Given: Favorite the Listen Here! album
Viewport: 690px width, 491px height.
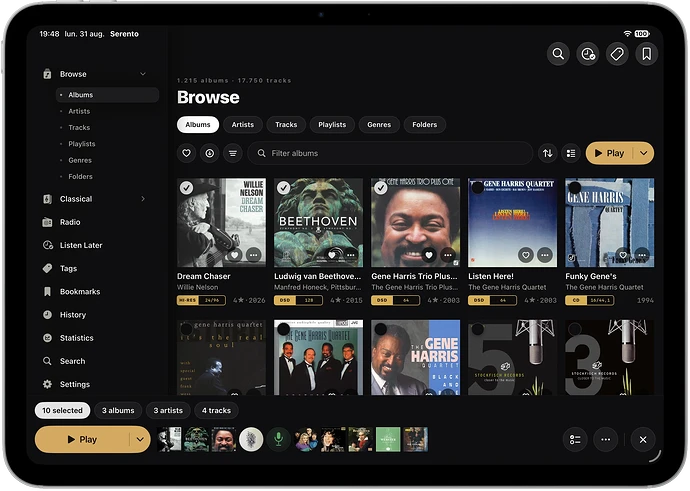Looking at the screenshot, I should (x=526, y=255).
